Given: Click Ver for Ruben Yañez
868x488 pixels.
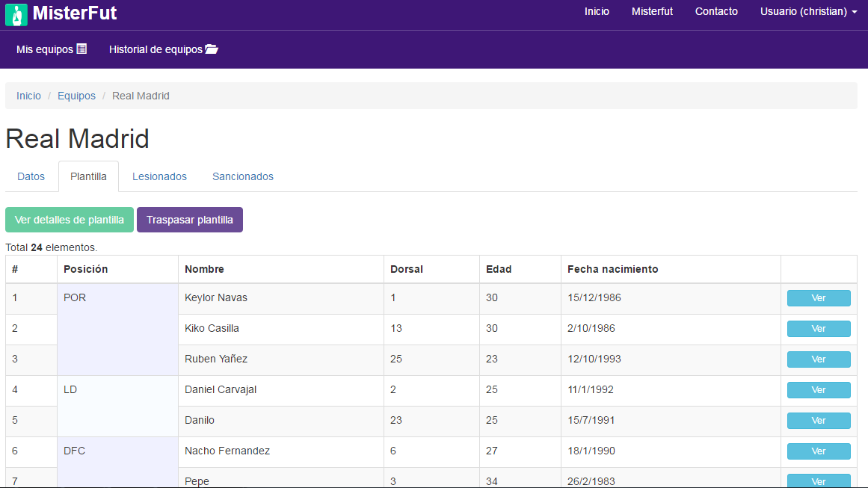Looking at the screenshot, I should point(819,359).
